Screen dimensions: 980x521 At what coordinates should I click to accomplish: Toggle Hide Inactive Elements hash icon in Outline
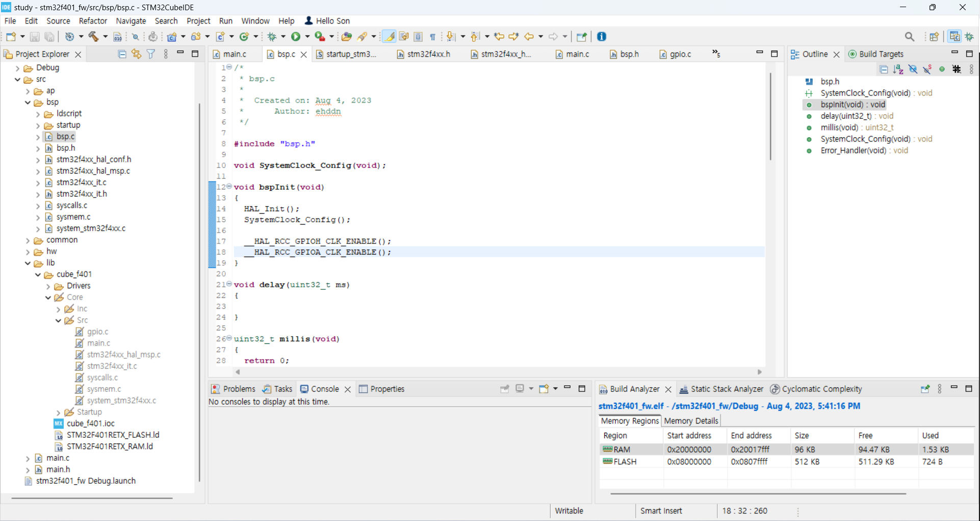957,69
